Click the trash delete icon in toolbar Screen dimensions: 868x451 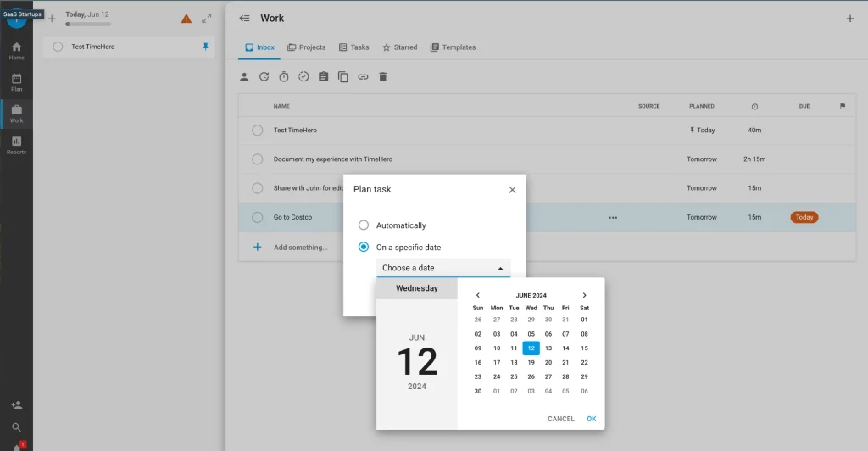(x=382, y=77)
